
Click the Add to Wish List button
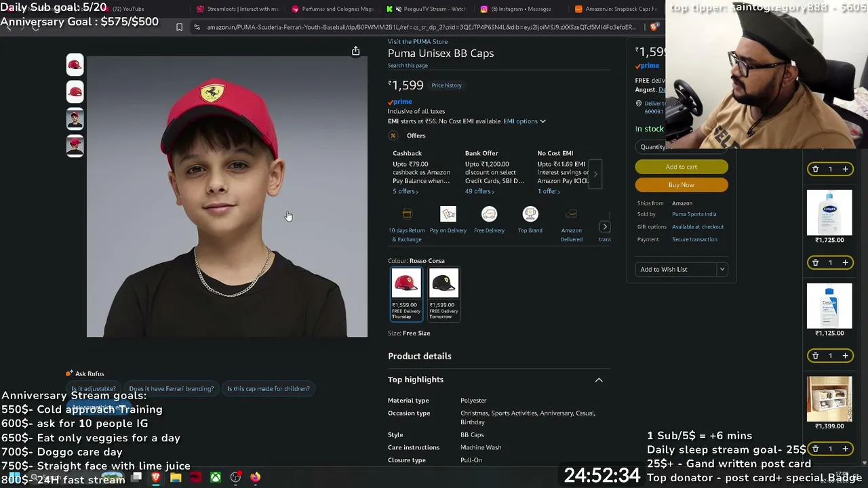click(x=676, y=269)
